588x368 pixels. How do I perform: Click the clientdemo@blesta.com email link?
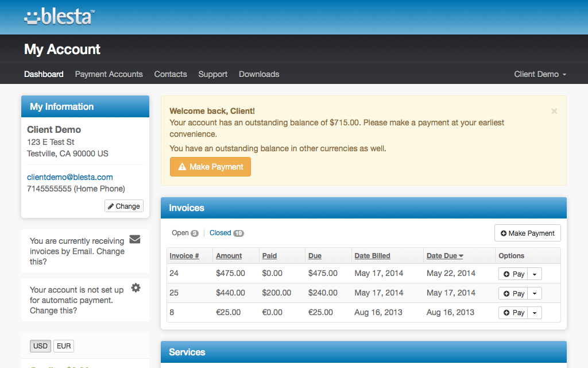70,177
